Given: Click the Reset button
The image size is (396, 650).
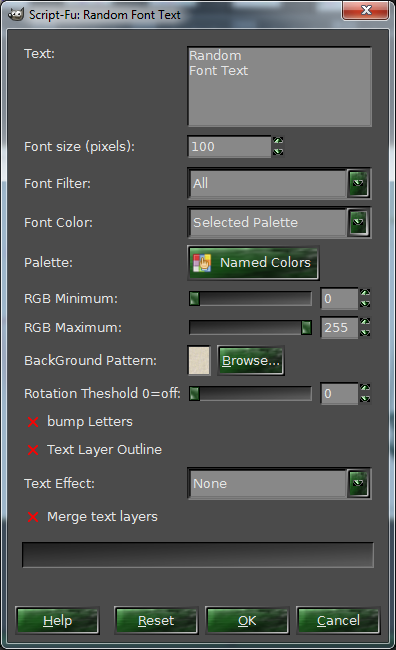Looking at the screenshot, I should (x=156, y=621).
